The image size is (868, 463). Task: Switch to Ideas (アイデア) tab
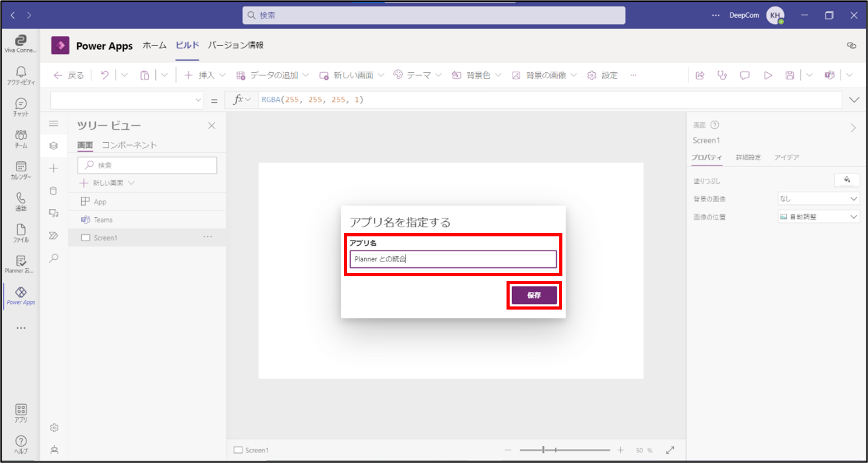[787, 157]
